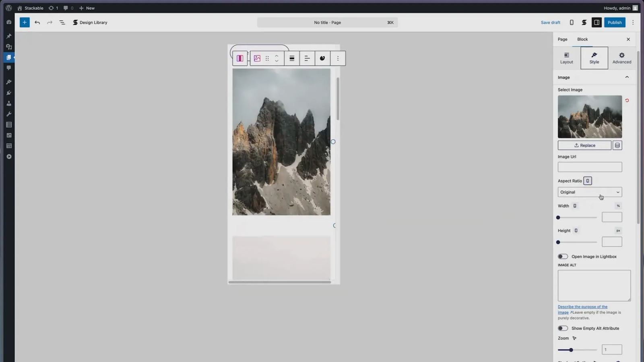Click the image thumbnail in Select Image
The height and width of the screenshot is (362, 644).
pos(590,117)
